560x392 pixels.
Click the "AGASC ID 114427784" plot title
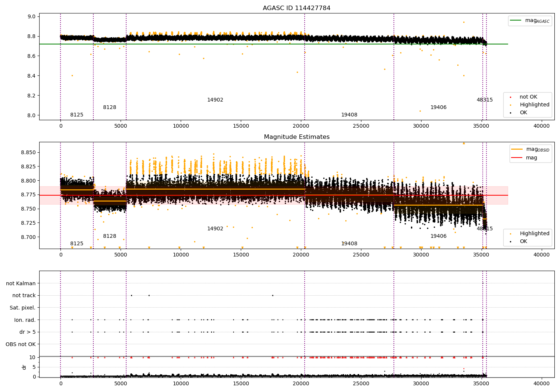click(296, 8)
